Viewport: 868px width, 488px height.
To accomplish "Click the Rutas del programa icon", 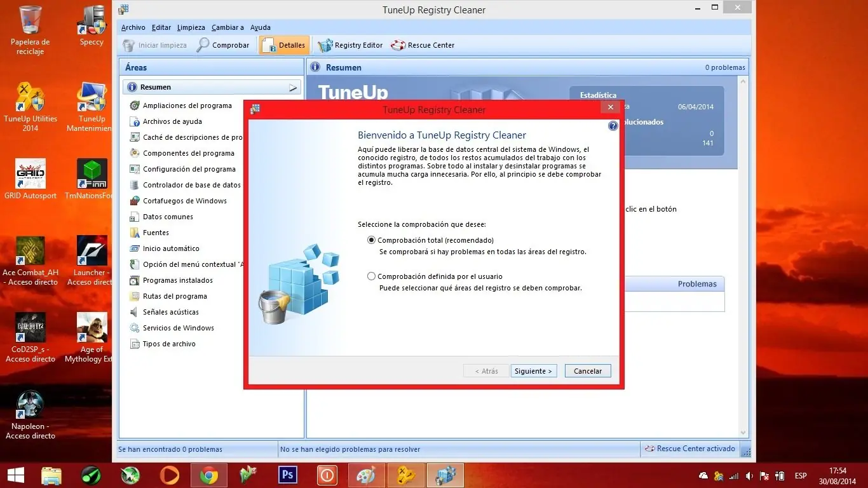I will coord(134,296).
